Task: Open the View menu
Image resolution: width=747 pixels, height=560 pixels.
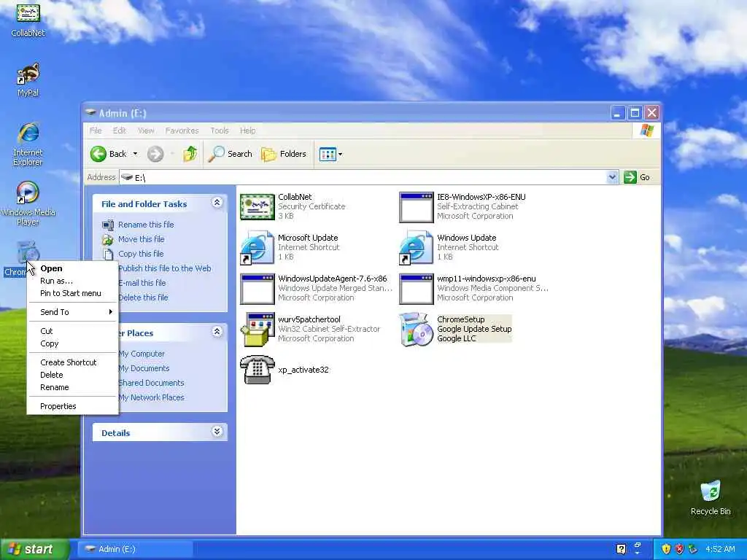Action: pos(146,131)
